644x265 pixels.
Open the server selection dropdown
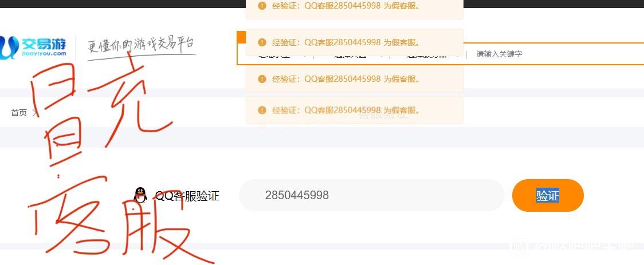point(428,54)
